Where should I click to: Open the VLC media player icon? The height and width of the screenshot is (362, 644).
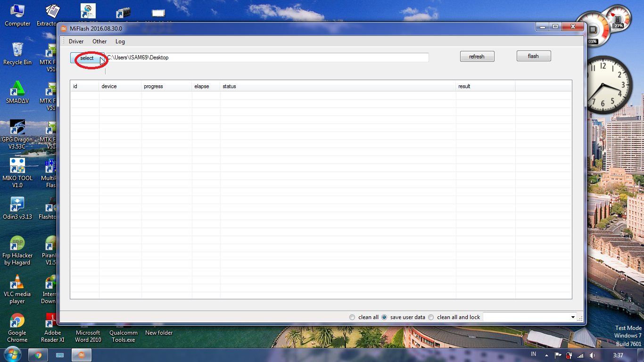pyautogui.click(x=17, y=289)
